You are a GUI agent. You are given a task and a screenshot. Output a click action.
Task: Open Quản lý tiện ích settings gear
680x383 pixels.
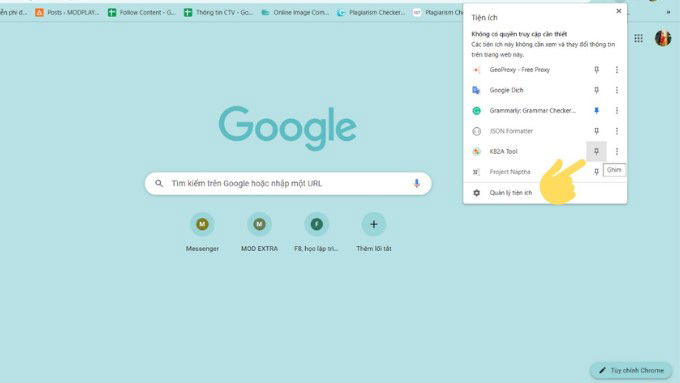(477, 193)
